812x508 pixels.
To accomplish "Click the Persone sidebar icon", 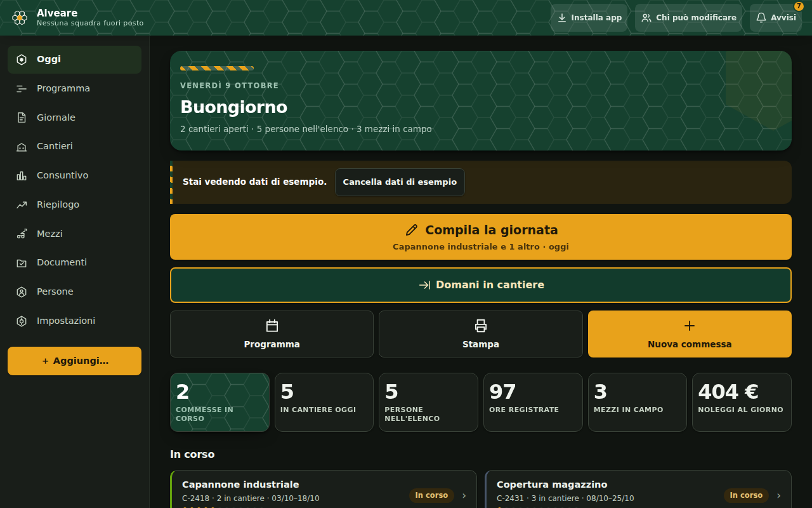I will [x=22, y=292].
